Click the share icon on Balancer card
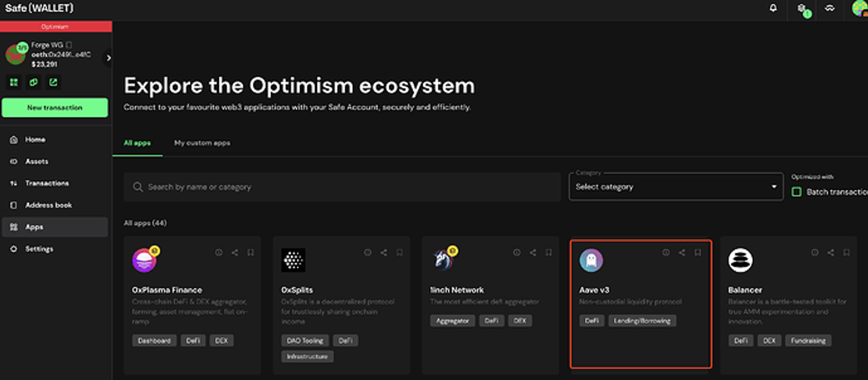Screen dimensions: 868x380 tap(830, 253)
